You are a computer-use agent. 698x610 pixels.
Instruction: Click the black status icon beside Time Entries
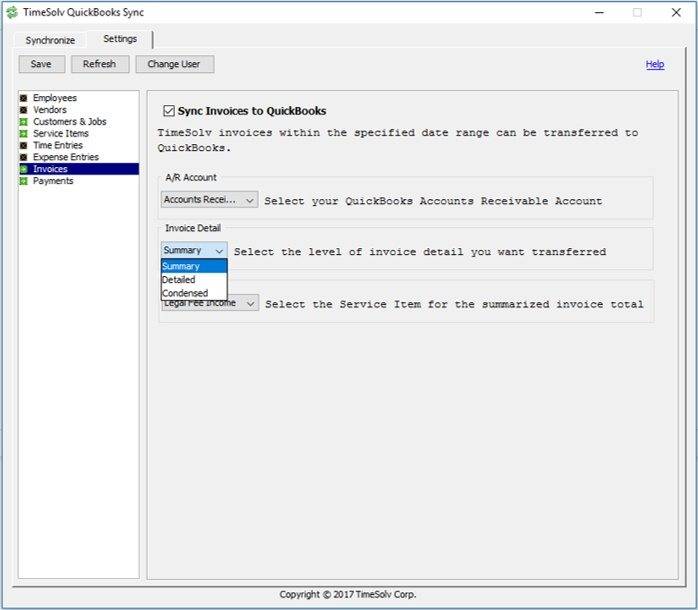(24, 145)
